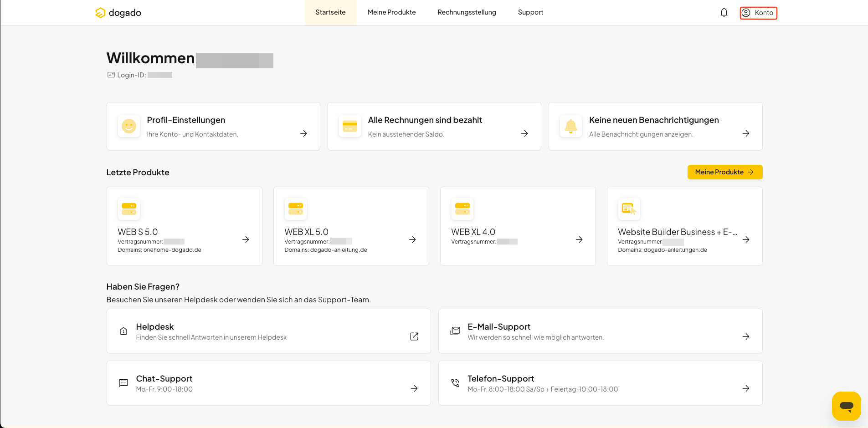Click 'Kein ausstehender Saldo.' text
The width and height of the screenshot is (868, 428).
pos(406,134)
